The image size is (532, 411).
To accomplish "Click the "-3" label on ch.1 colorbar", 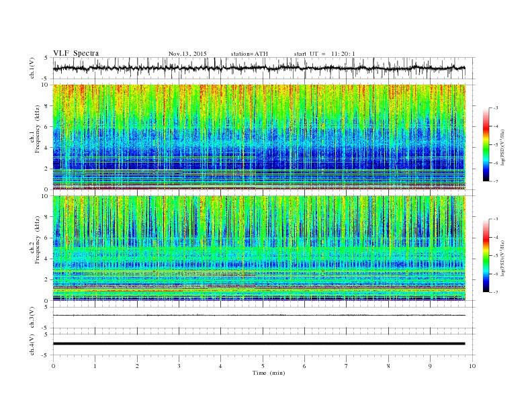I will (495, 108).
